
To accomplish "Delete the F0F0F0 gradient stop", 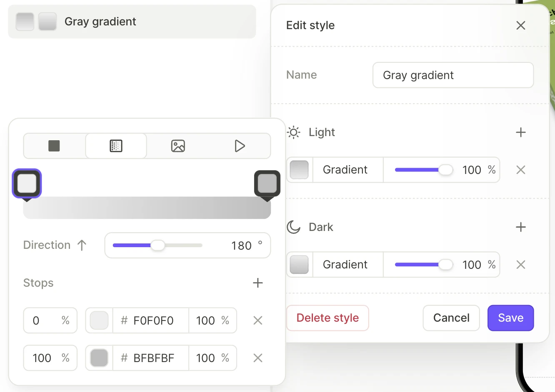I will (x=258, y=320).
